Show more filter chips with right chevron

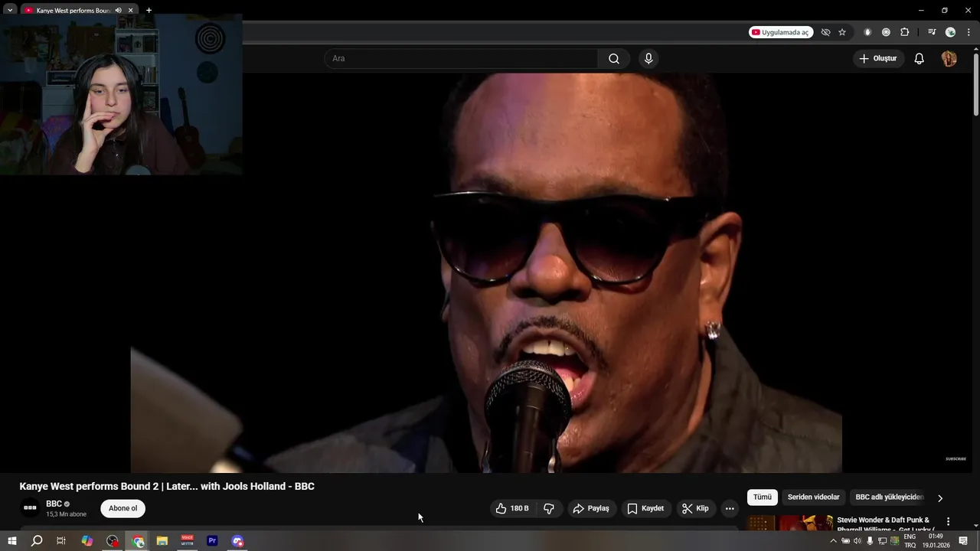[940, 498]
